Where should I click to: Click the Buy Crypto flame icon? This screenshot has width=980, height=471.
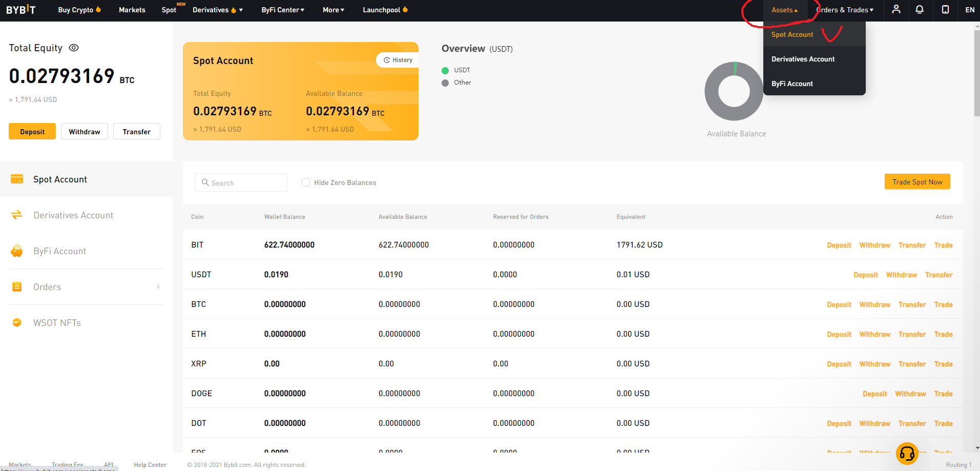(x=98, y=9)
